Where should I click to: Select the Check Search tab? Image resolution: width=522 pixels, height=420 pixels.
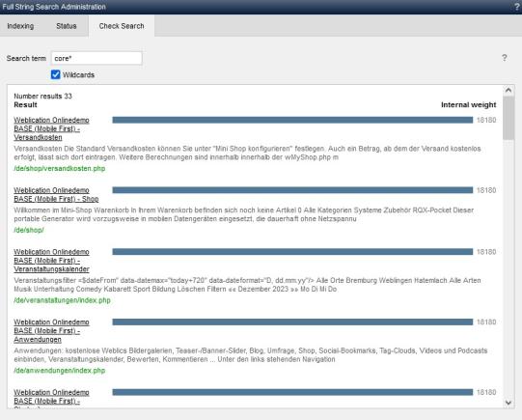122,26
